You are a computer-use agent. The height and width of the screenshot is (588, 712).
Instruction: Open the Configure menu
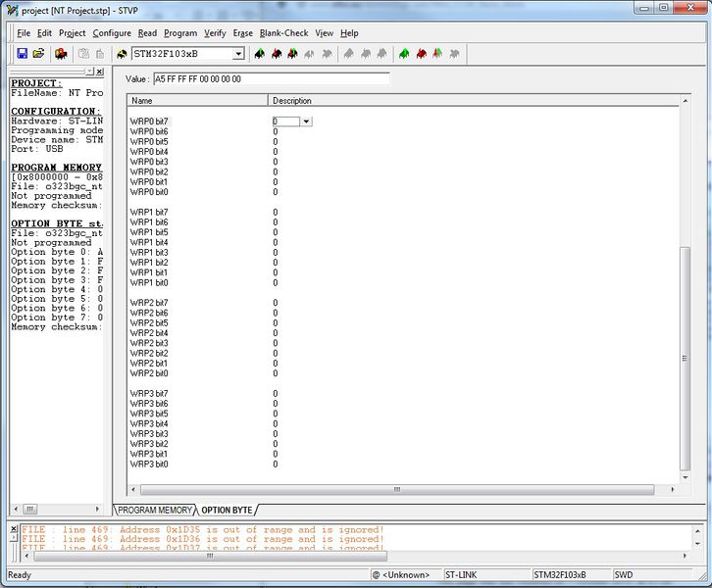[112, 32]
